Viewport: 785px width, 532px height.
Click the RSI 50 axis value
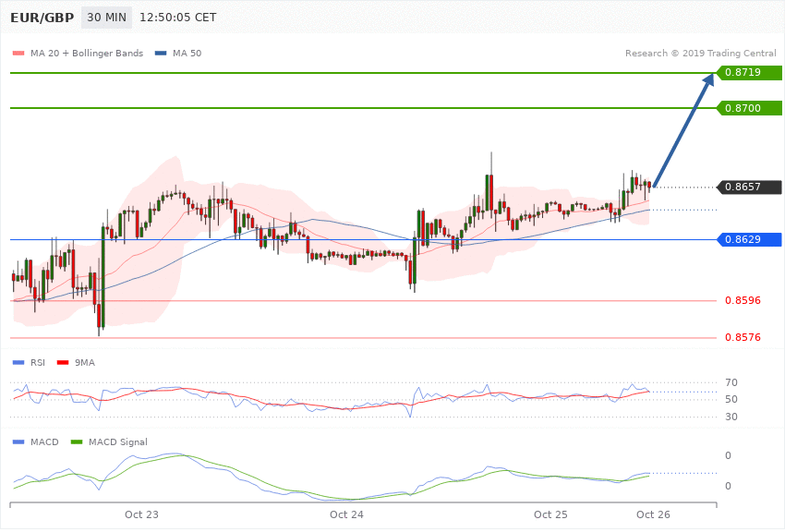click(731, 399)
